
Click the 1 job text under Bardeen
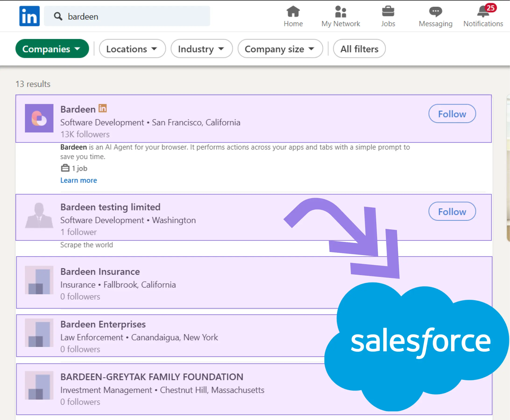[79, 168]
